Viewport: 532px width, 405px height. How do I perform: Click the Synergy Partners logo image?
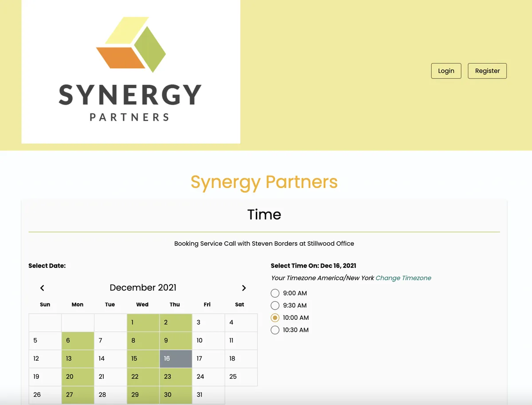[x=131, y=71]
